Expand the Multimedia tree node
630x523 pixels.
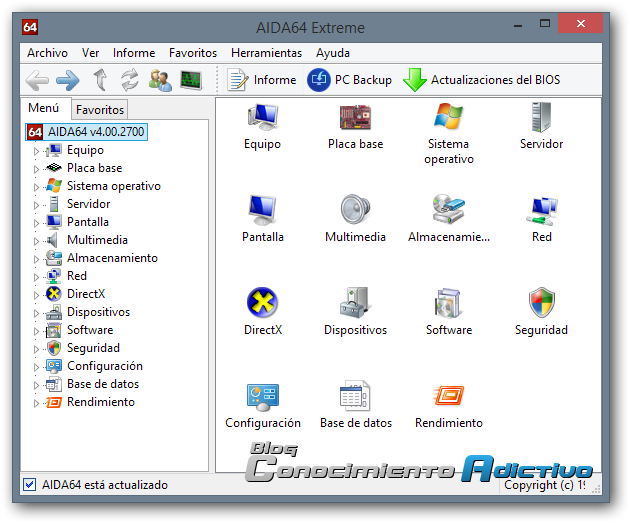click(36, 241)
